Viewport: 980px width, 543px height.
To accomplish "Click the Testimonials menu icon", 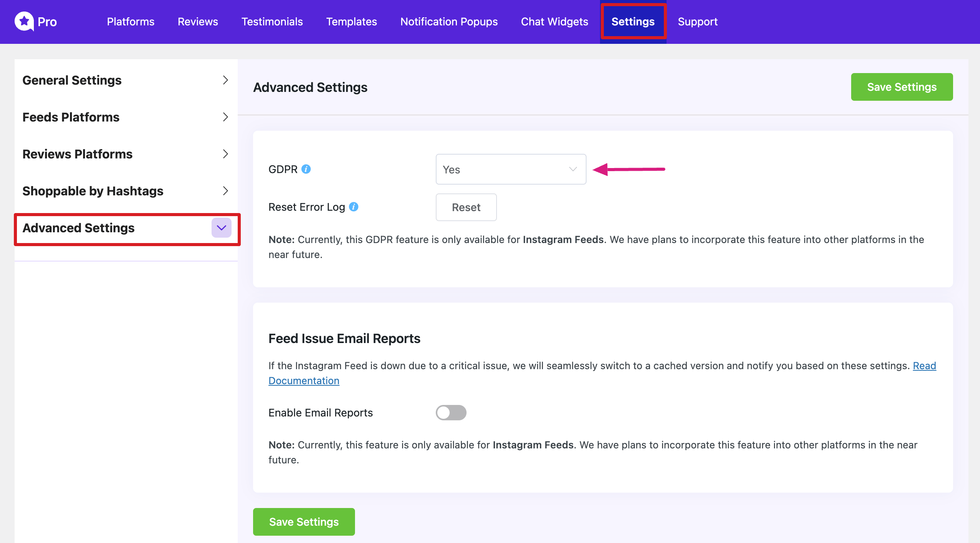I will (x=272, y=22).
